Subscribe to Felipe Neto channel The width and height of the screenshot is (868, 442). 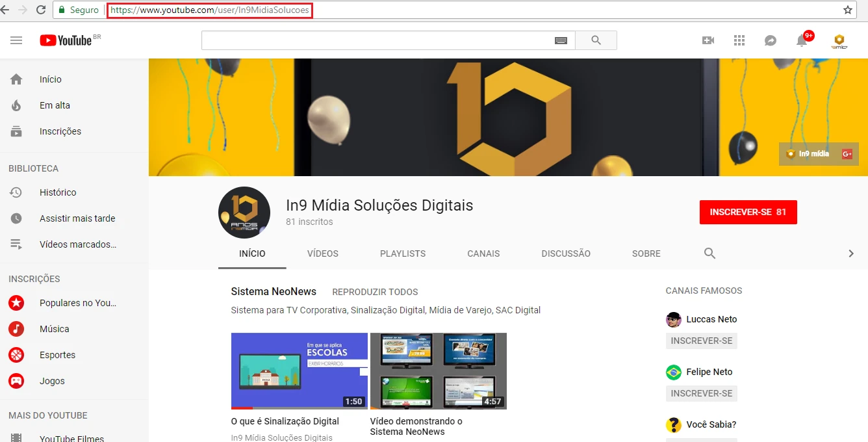tap(702, 393)
